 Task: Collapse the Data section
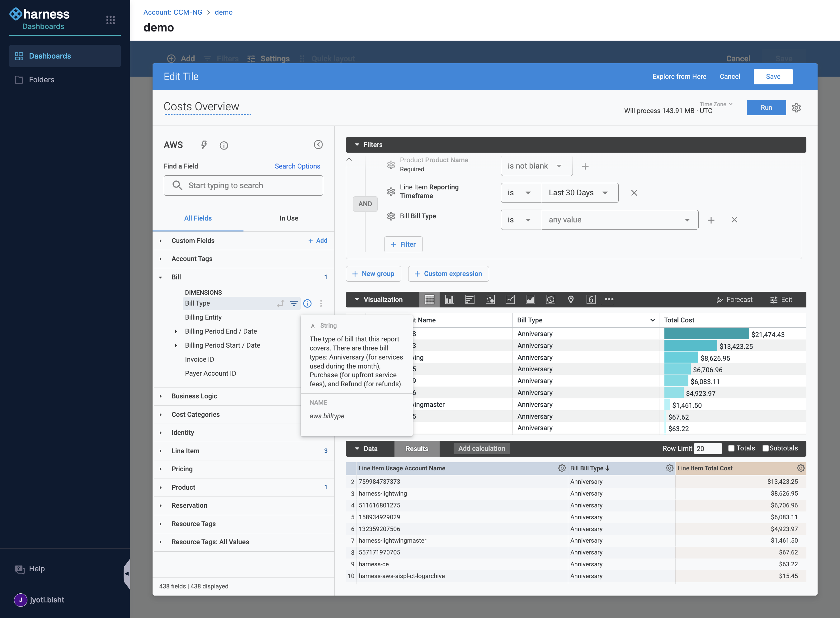pyautogui.click(x=357, y=449)
